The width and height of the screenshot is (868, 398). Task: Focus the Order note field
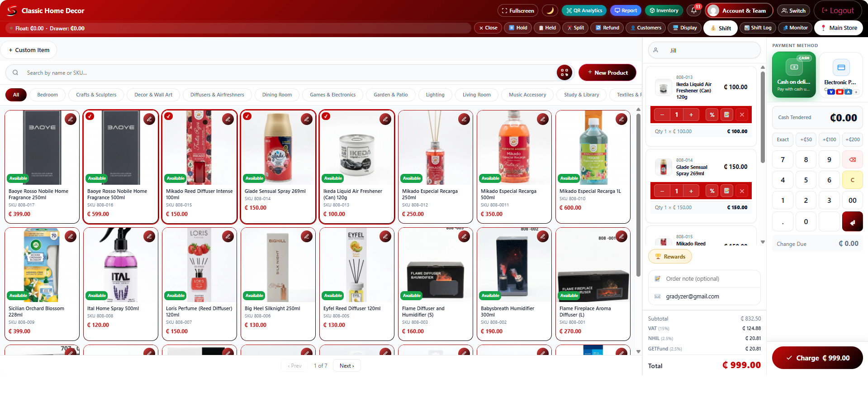(x=704, y=279)
